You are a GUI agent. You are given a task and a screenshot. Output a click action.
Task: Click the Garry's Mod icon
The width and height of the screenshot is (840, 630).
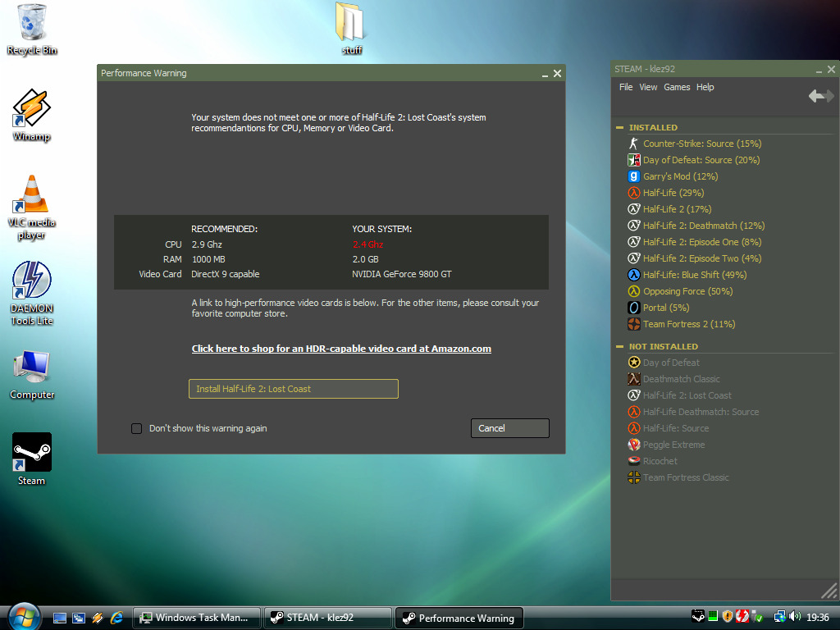(x=634, y=176)
